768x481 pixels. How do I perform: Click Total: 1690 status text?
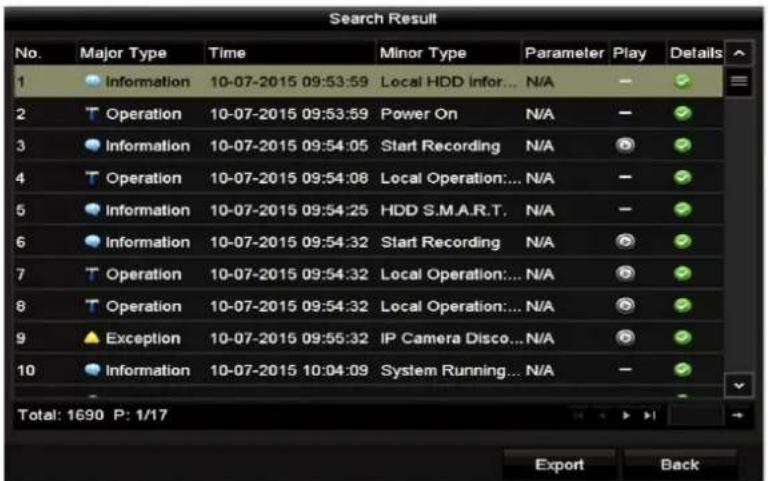(x=61, y=415)
